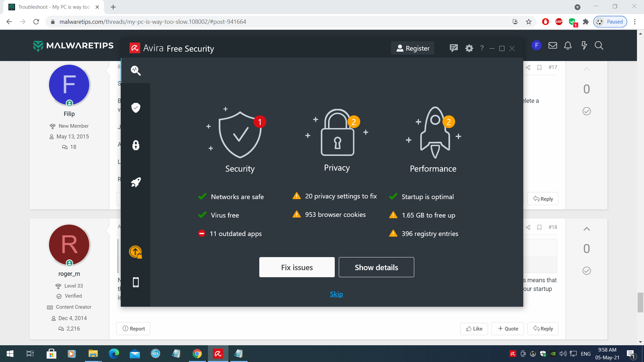
Task: Open the Security shield sidebar tab
Action: tap(136, 108)
